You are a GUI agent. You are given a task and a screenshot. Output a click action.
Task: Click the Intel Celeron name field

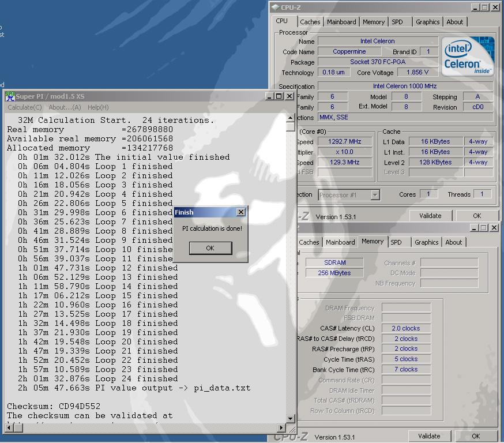point(378,41)
